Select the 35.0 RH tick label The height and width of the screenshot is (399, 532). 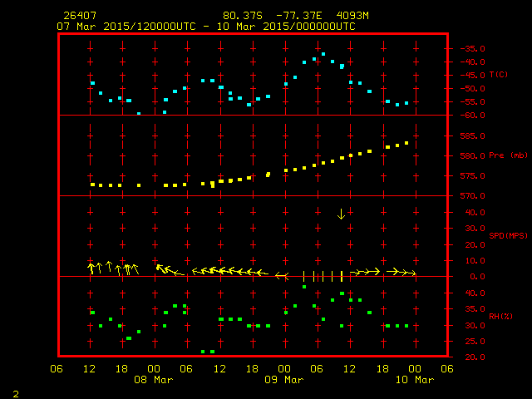pyautogui.click(x=475, y=309)
